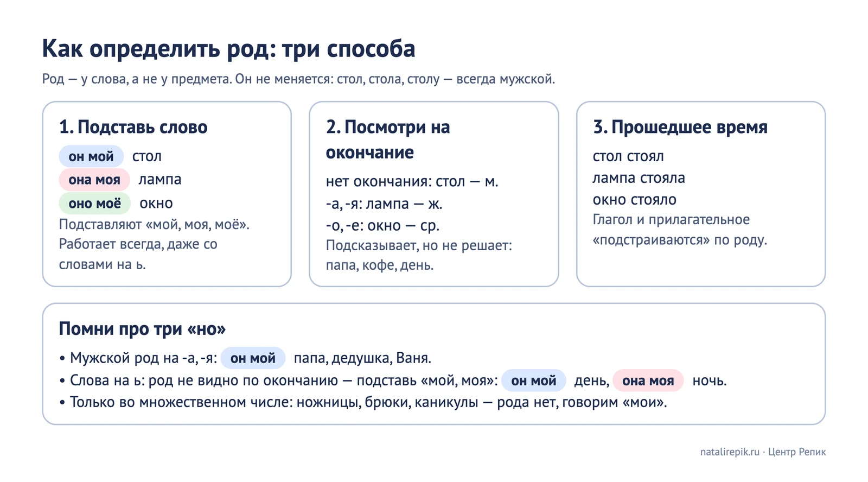Click the exceptions line "папа, кофе, день."
The height and width of the screenshot is (482, 868).
click(x=380, y=265)
